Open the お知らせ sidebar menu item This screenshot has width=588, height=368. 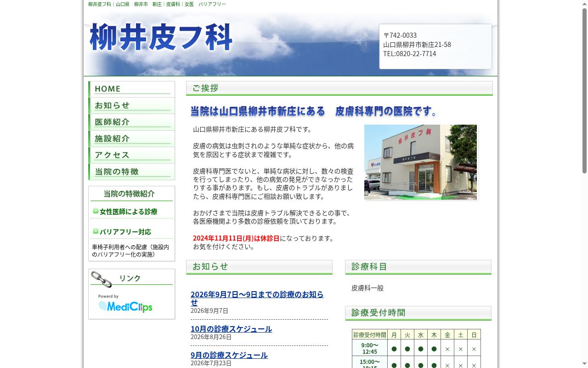[131, 106]
